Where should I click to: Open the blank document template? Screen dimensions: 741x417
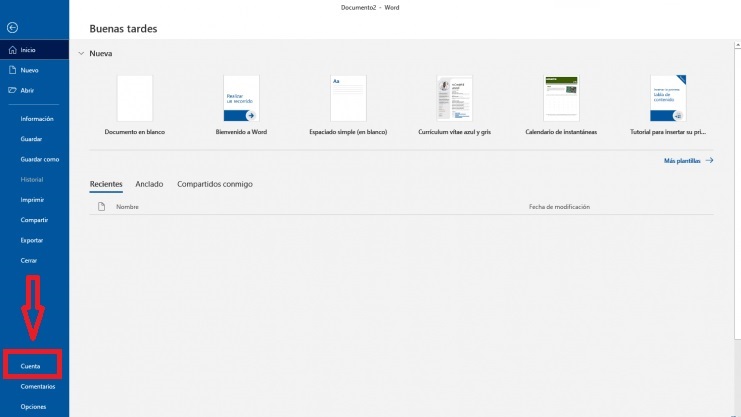(x=135, y=98)
